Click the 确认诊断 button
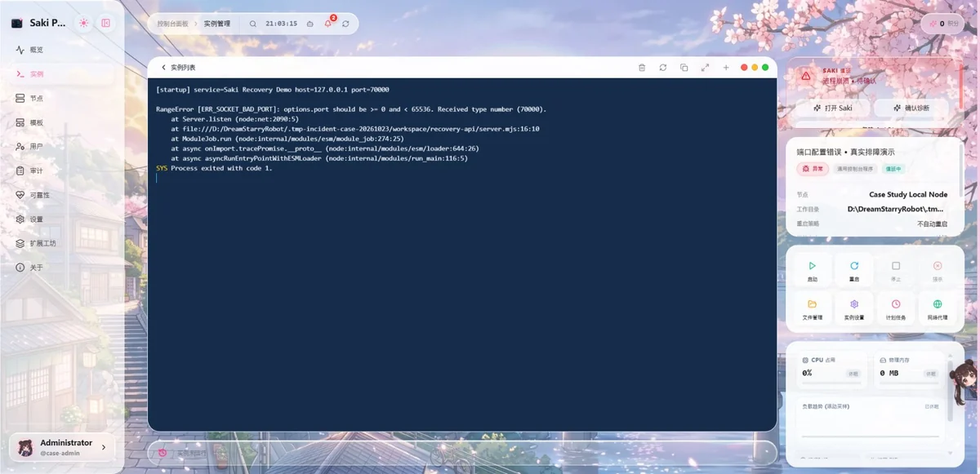Screen dimensions: 980x474 (x=913, y=108)
